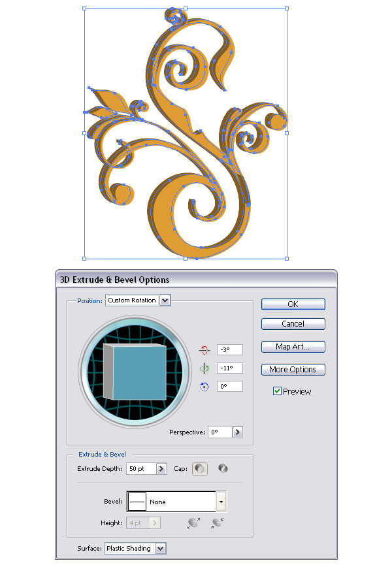Open the bevel Height slider arrow
This screenshot has width=392, height=565.
click(x=155, y=523)
